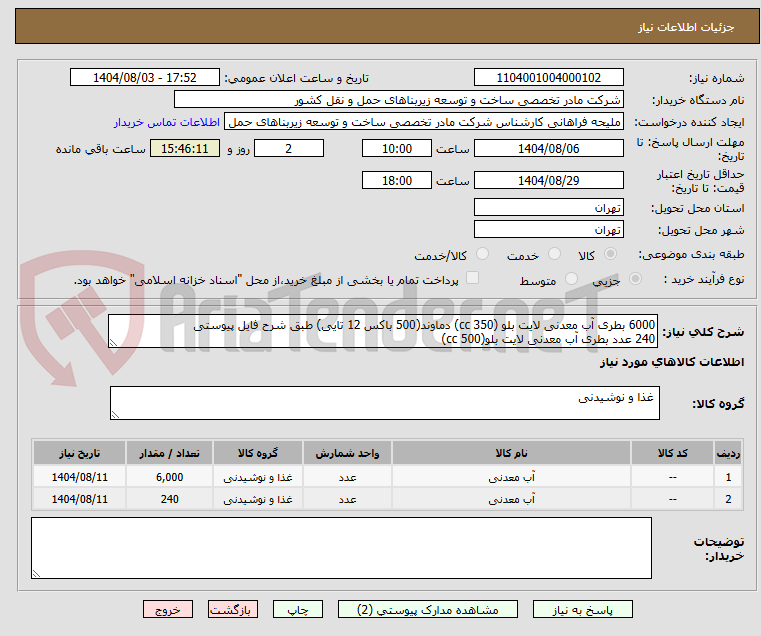Click آب معدنی name cell in row 2
Viewport: 761px width, 636px height.
(x=511, y=499)
